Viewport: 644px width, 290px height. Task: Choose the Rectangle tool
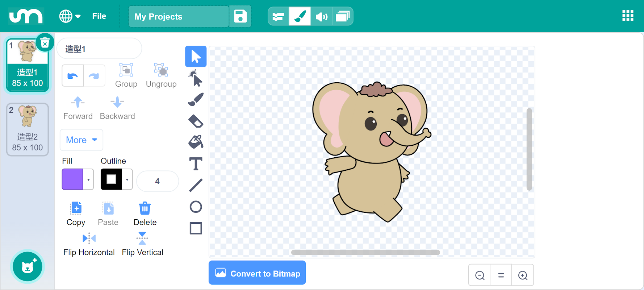click(x=196, y=228)
